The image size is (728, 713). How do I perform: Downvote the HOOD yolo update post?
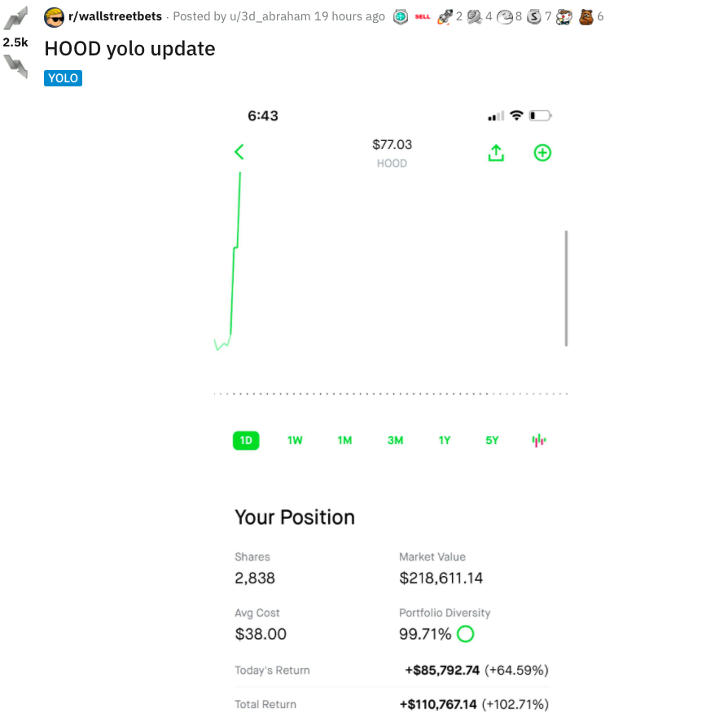click(15, 66)
